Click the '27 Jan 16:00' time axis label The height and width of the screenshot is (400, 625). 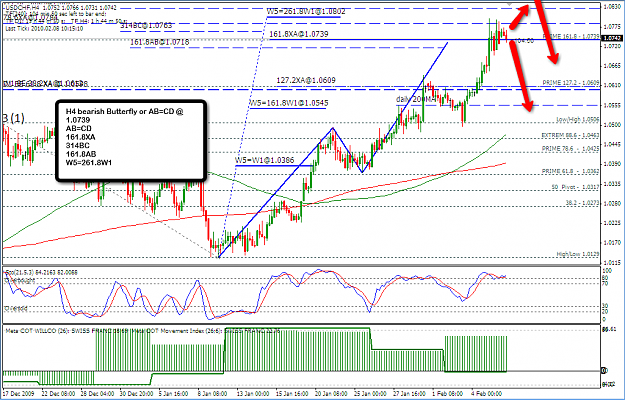pyautogui.click(x=409, y=393)
